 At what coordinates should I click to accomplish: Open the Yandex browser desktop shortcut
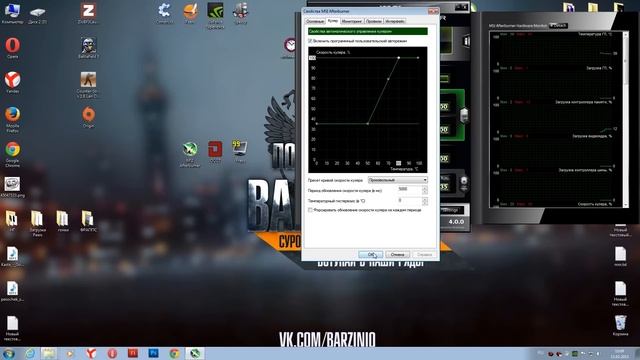[13, 82]
